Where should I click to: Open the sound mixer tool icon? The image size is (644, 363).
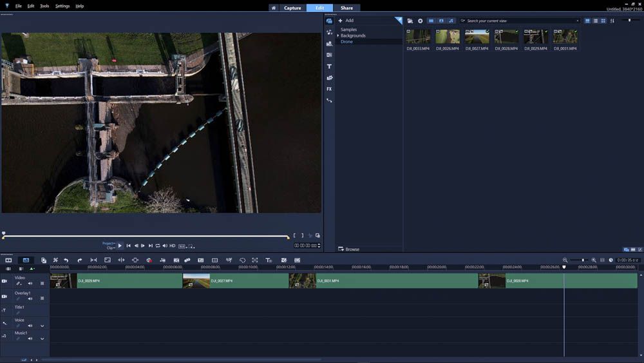pos(163,260)
